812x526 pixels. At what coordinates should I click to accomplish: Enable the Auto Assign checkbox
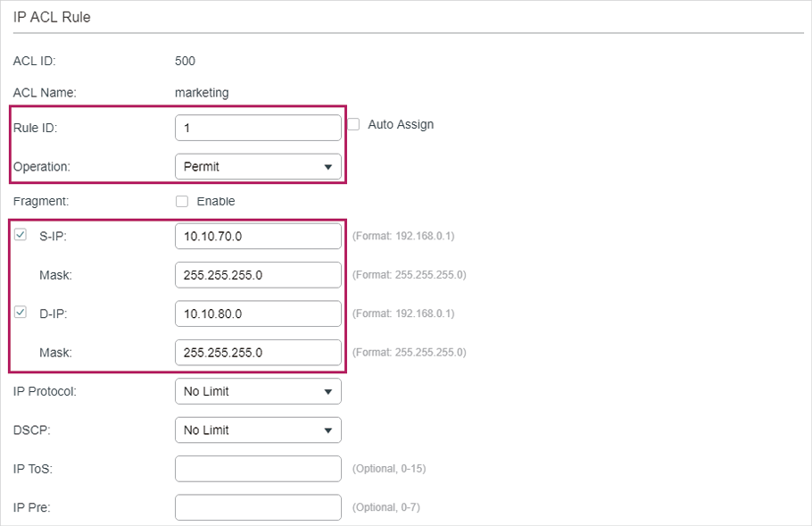(354, 125)
